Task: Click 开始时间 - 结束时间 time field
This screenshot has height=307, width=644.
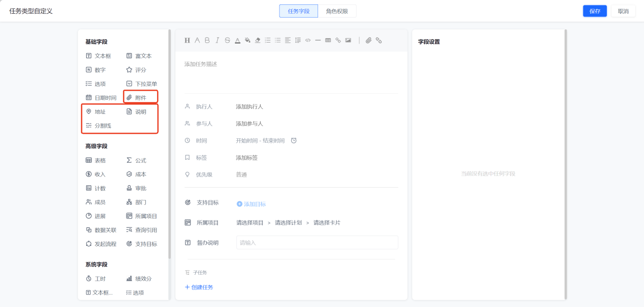Action: point(260,141)
